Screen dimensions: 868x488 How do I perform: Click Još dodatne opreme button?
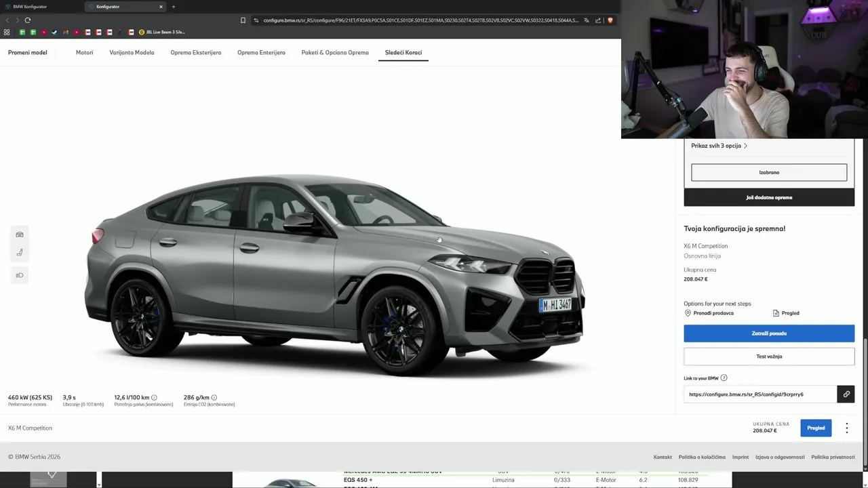click(x=769, y=197)
